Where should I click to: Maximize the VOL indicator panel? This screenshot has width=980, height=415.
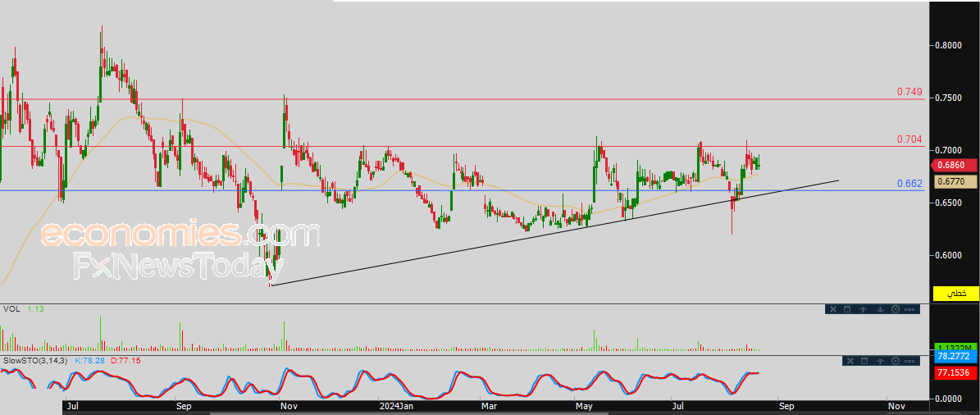tap(847, 309)
